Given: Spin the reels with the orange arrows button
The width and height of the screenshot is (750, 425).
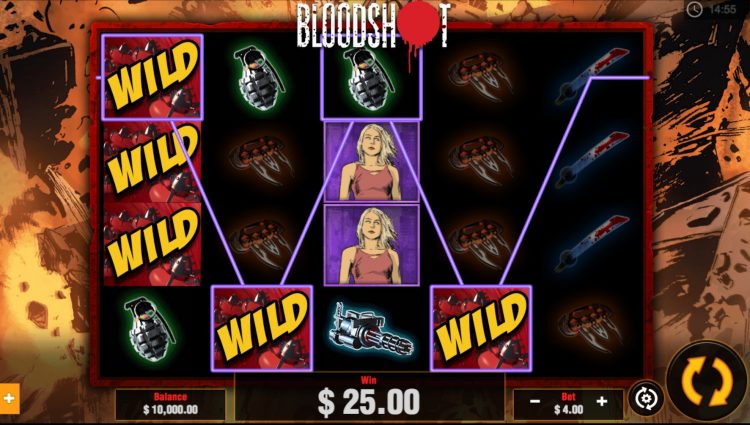Looking at the screenshot, I should click(x=706, y=381).
